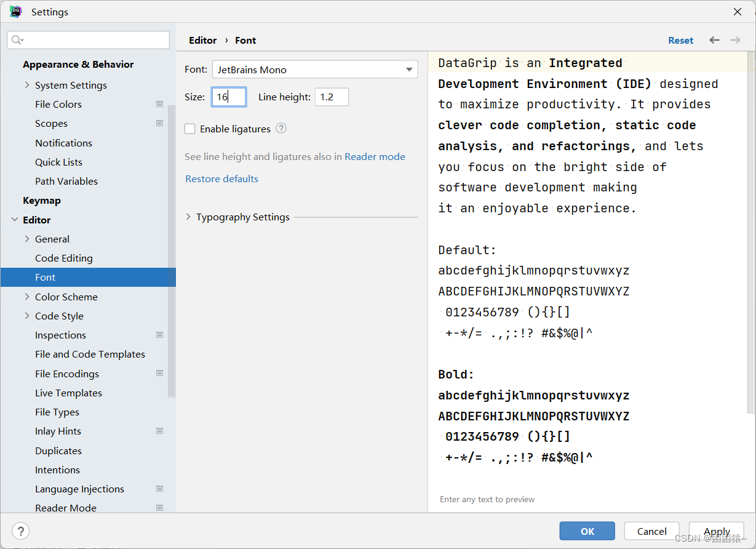Open Quick Lists settings
The height and width of the screenshot is (549, 756).
tap(58, 162)
